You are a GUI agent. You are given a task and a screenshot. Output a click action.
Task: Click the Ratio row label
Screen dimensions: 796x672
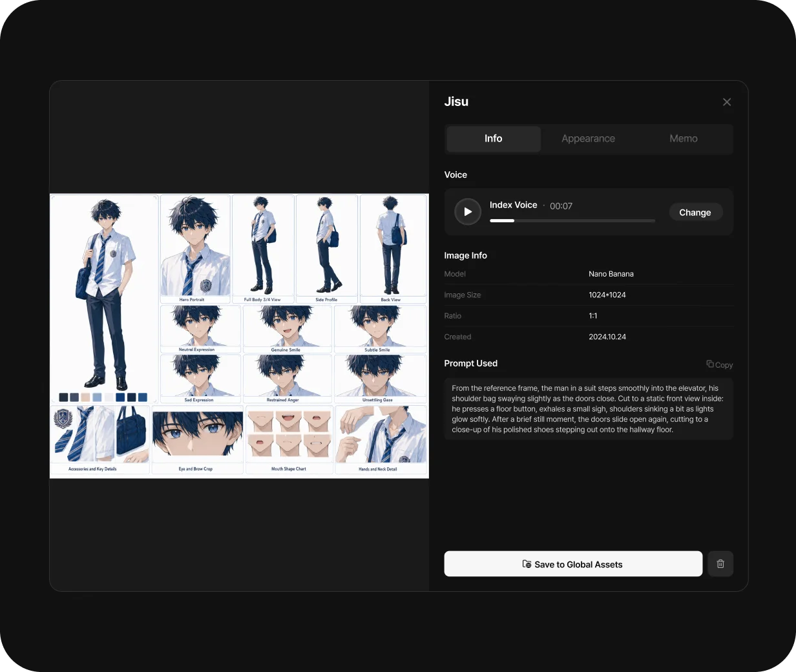453,316
